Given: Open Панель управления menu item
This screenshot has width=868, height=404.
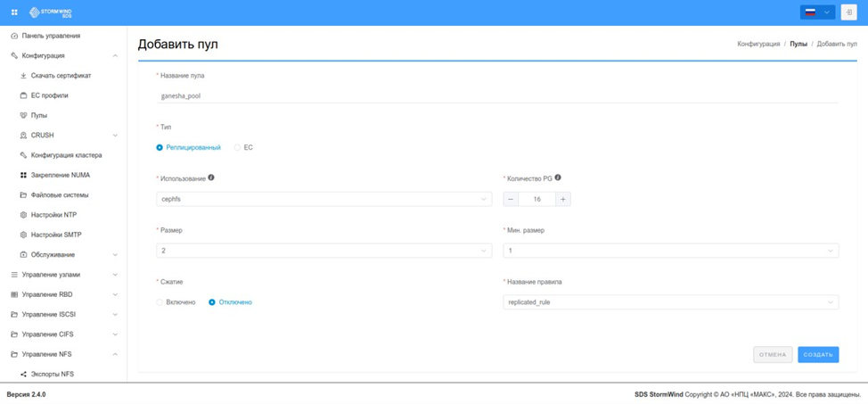Looking at the screenshot, I should click(x=63, y=36).
